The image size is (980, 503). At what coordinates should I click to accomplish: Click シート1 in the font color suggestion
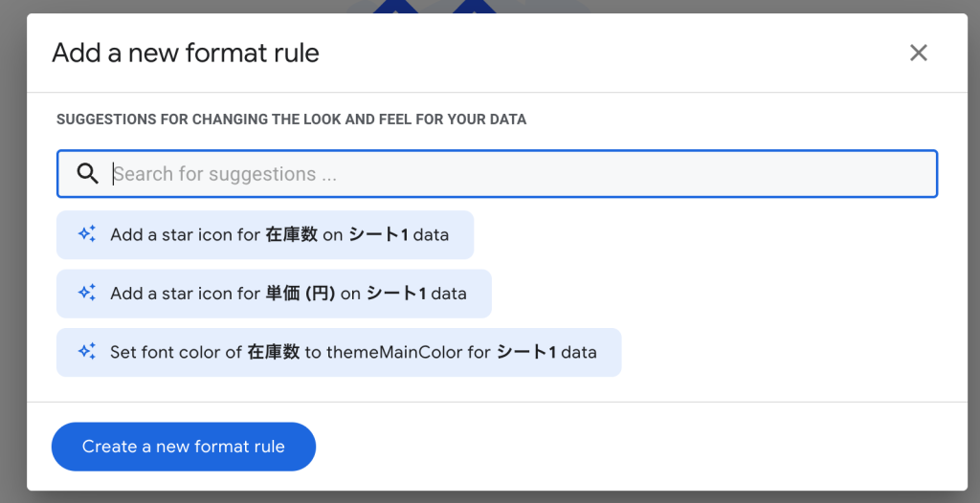tap(525, 353)
